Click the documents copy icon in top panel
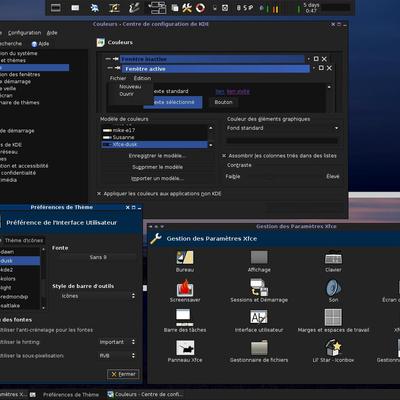This screenshot has width=400, height=400. point(175,8)
